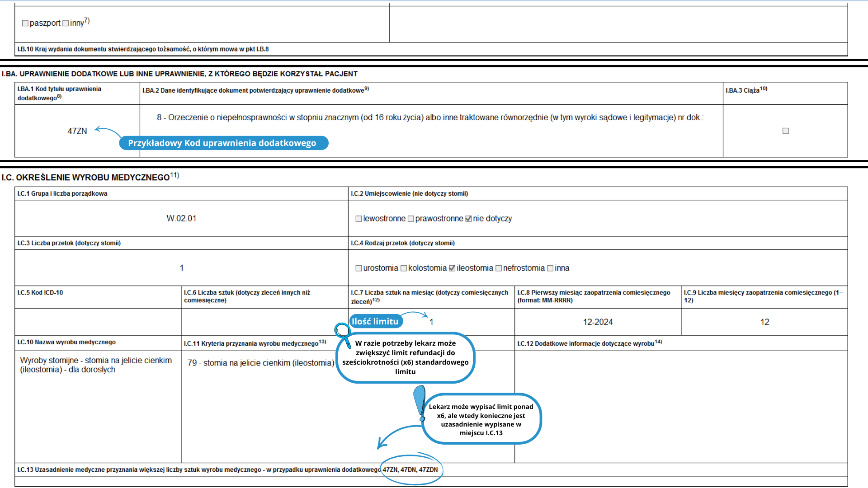Check the urostomia option
Image resolution: width=868 pixels, height=488 pixels.
click(x=359, y=268)
